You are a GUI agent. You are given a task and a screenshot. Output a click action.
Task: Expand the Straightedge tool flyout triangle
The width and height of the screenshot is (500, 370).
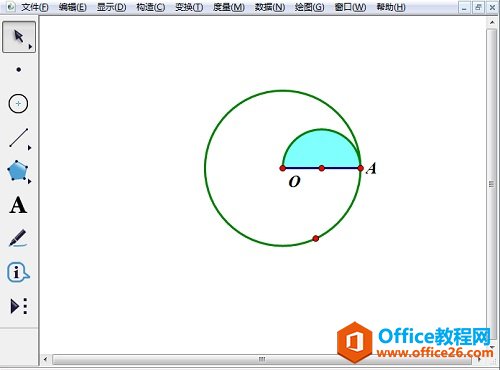tap(30, 148)
